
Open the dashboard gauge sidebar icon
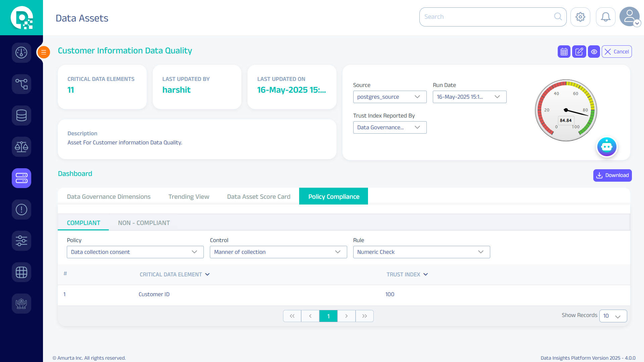click(21, 52)
